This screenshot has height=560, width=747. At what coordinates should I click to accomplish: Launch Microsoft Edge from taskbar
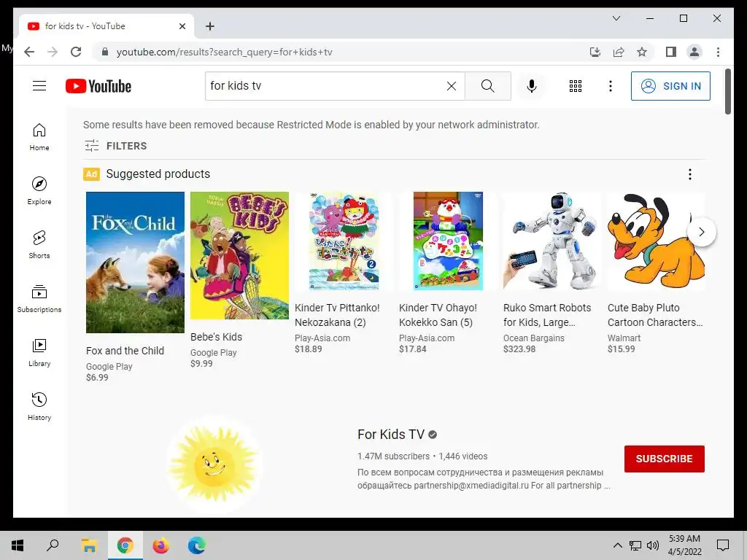coord(196,545)
